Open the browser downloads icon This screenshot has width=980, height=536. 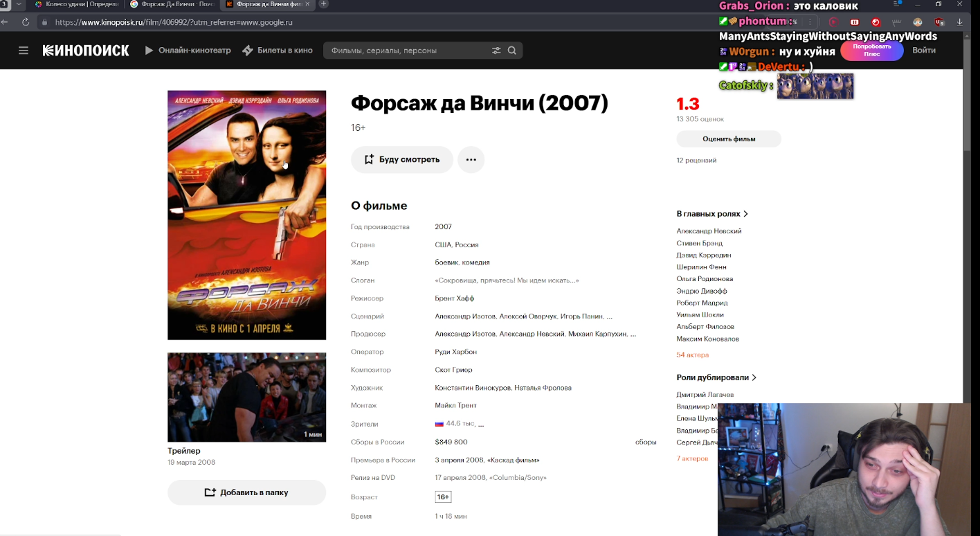tap(960, 22)
